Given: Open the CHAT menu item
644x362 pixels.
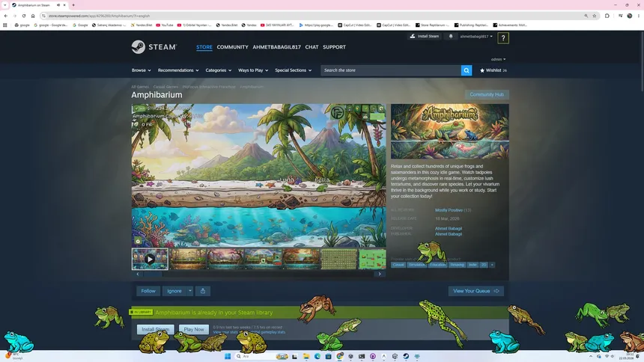Looking at the screenshot, I should pos(312,47).
